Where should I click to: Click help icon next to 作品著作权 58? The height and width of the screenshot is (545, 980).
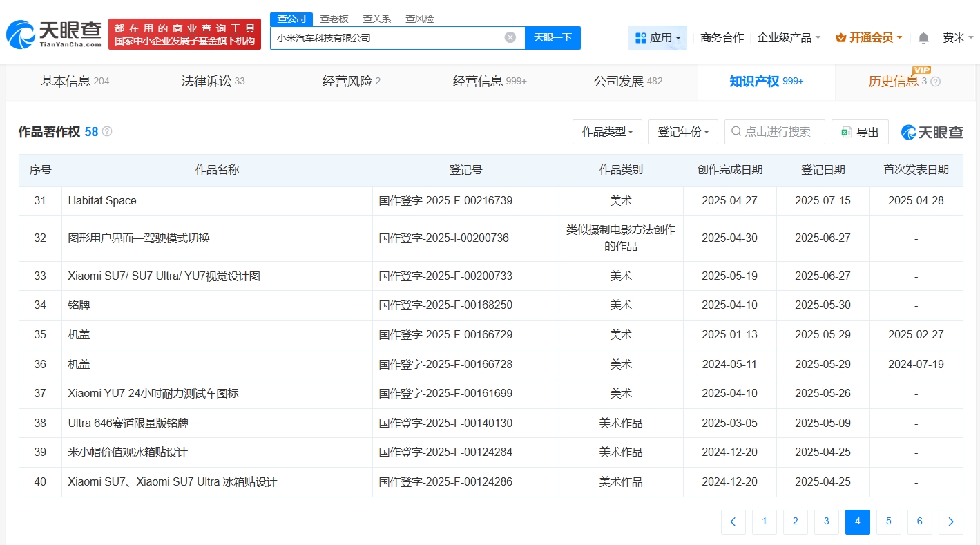click(x=107, y=131)
